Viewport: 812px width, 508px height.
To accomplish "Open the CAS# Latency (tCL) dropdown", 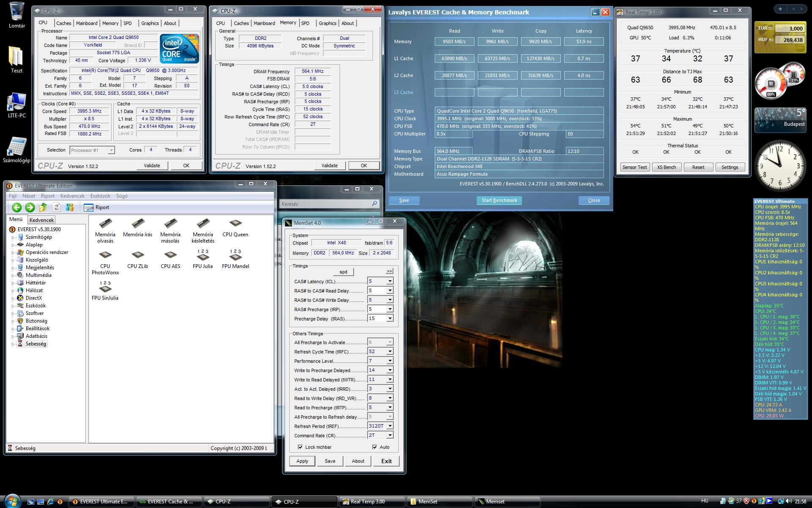I will pyautogui.click(x=390, y=281).
